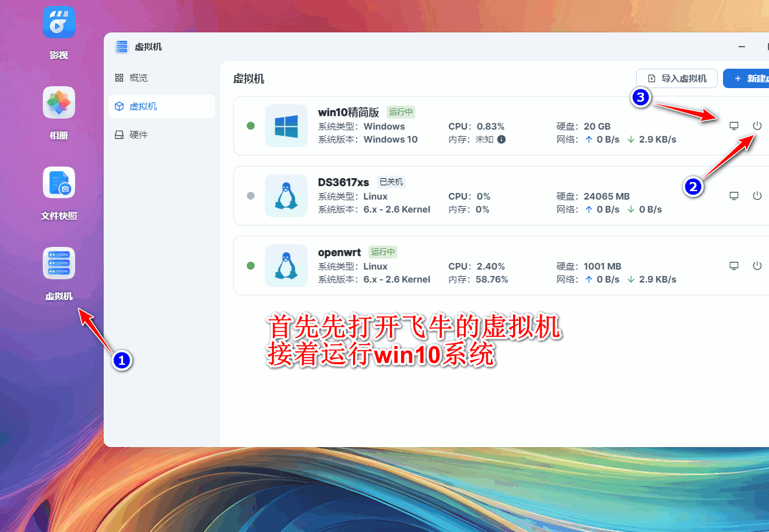Click the openwrt Linux penguin thumbnail

(286, 266)
